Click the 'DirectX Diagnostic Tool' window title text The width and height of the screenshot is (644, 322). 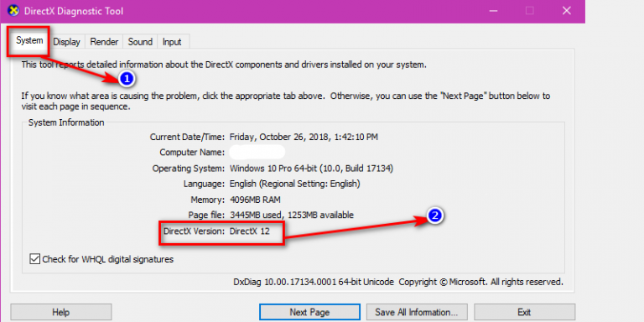[74, 11]
